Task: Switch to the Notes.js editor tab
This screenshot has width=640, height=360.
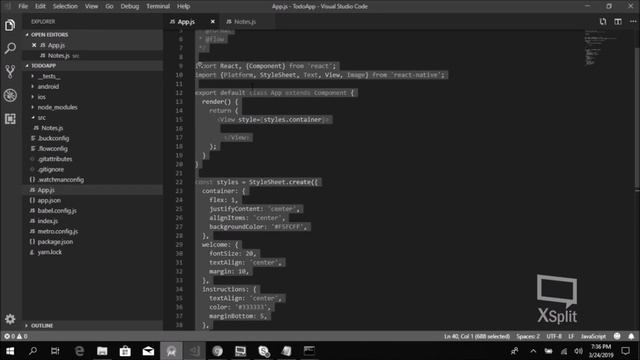Action: point(246,22)
